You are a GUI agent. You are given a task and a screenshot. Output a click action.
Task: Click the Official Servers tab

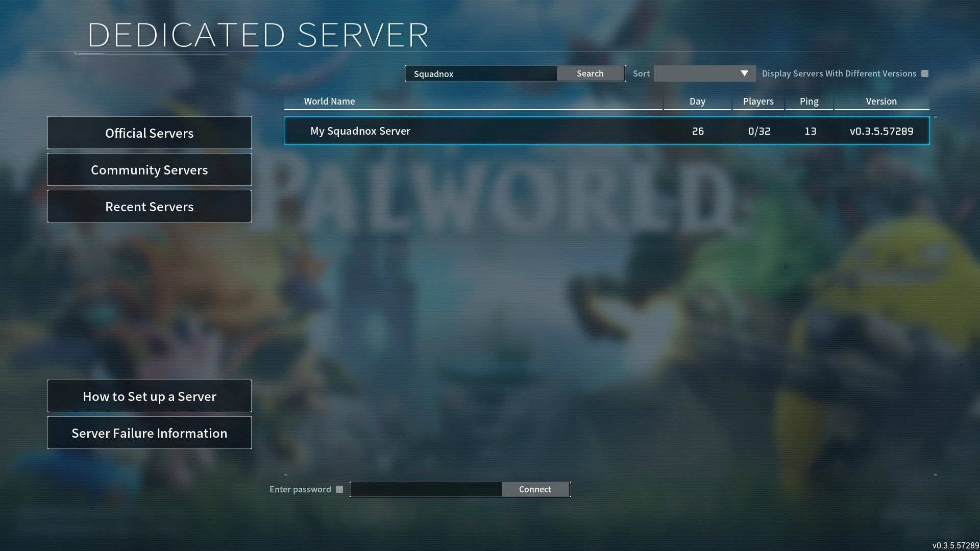[150, 133]
